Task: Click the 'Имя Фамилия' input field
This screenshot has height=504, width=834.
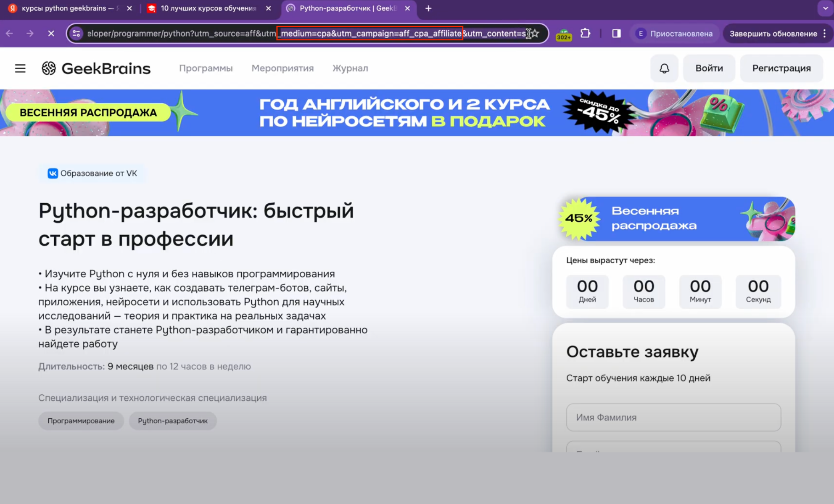Action: point(673,417)
